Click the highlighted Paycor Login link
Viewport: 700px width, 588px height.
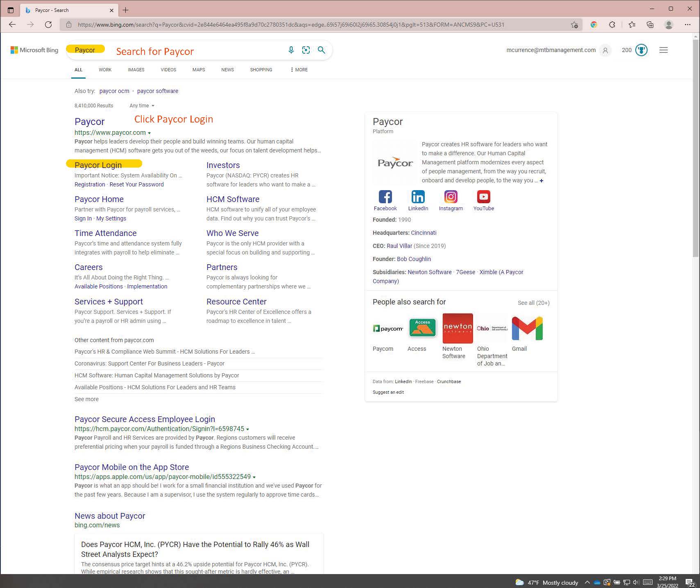[x=98, y=165]
